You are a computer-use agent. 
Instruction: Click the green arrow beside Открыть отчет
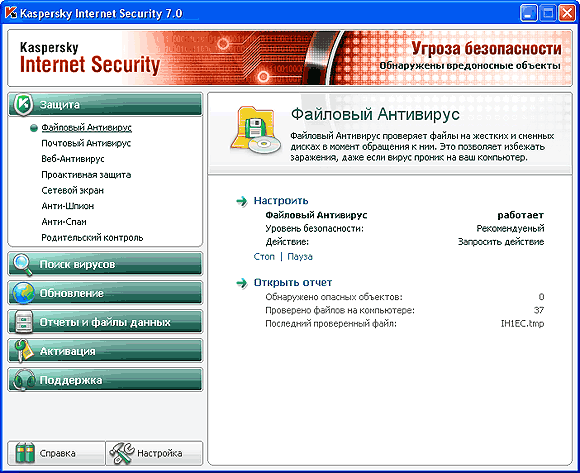tap(242, 283)
